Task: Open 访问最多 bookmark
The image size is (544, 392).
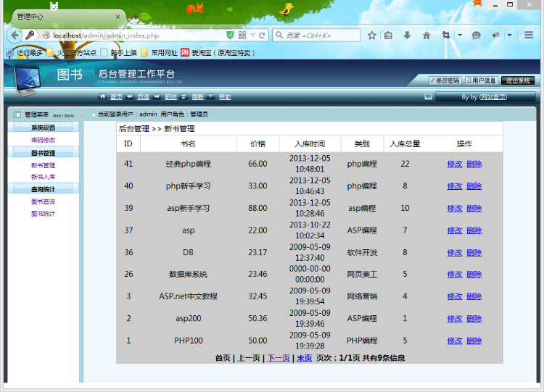Action: pyautogui.click(x=25, y=53)
